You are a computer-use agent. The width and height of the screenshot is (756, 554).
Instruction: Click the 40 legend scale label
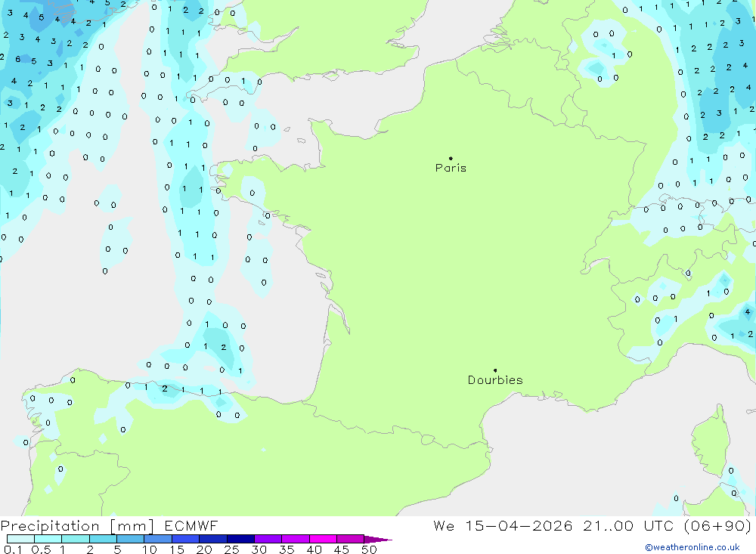314,549
